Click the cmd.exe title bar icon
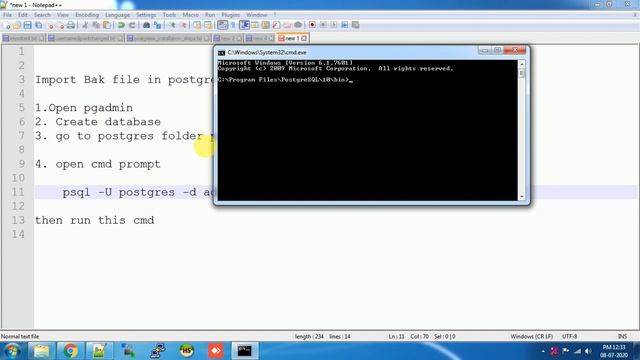The width and height of the screenshot is (640, 360). (222, 53)
